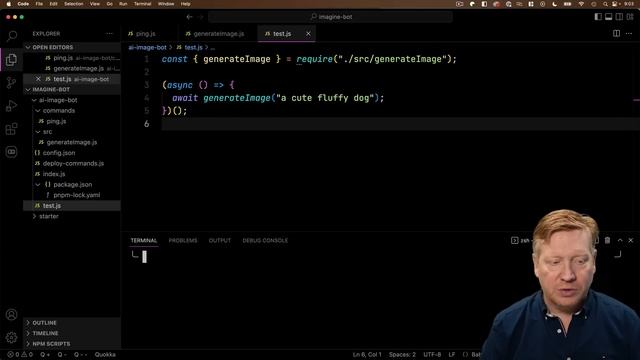Open deploy-commands.js in the file tree
Viewport: 640px width, 360px height.
coord(72,163)
